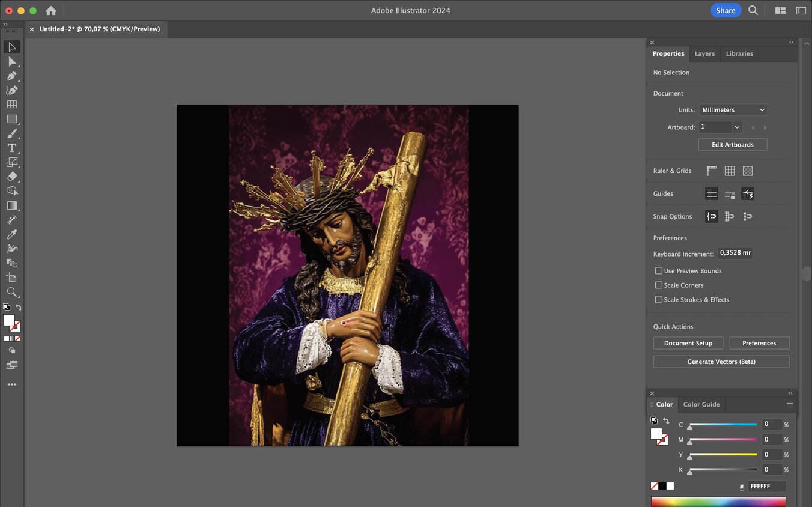Viewport: 812px width, 507px height.
Task: Reset to default fill and stroke
Action: (7, 307)
